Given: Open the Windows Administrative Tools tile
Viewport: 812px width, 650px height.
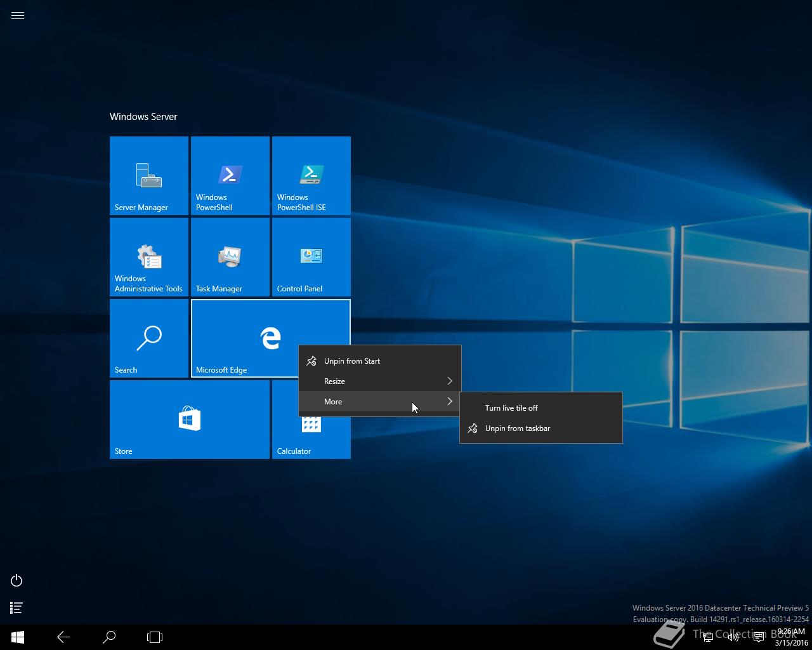Looking at the screenshot, I should tap(149, 257).
